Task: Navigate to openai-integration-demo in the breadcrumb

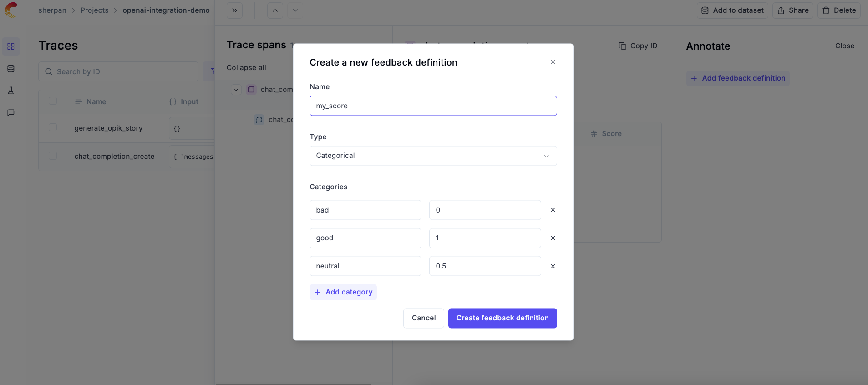Action: [166, 10]
